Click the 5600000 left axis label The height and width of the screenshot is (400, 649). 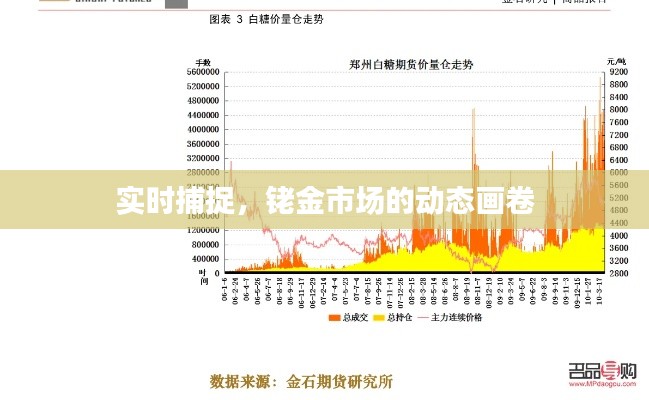[x=202, y=72]
